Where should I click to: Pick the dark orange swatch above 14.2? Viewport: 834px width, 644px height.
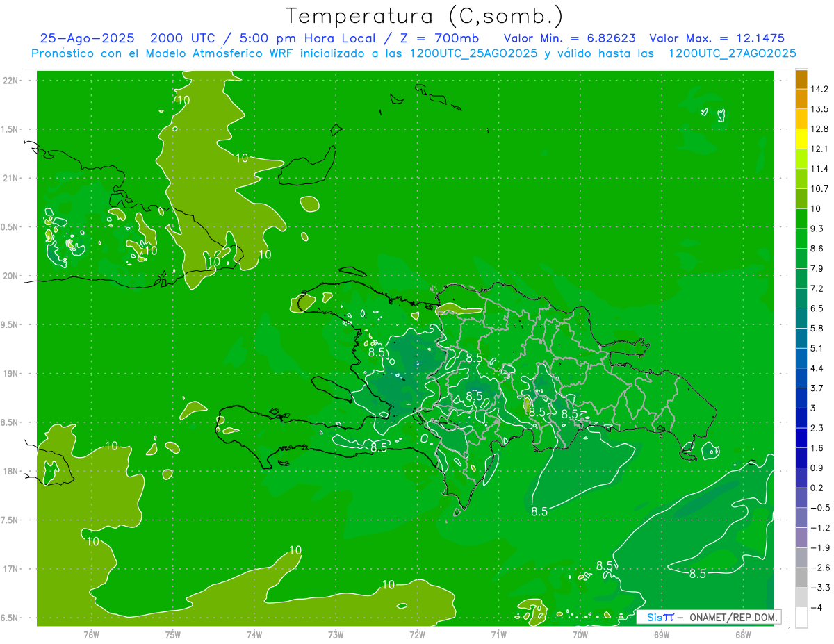[801, 79]
